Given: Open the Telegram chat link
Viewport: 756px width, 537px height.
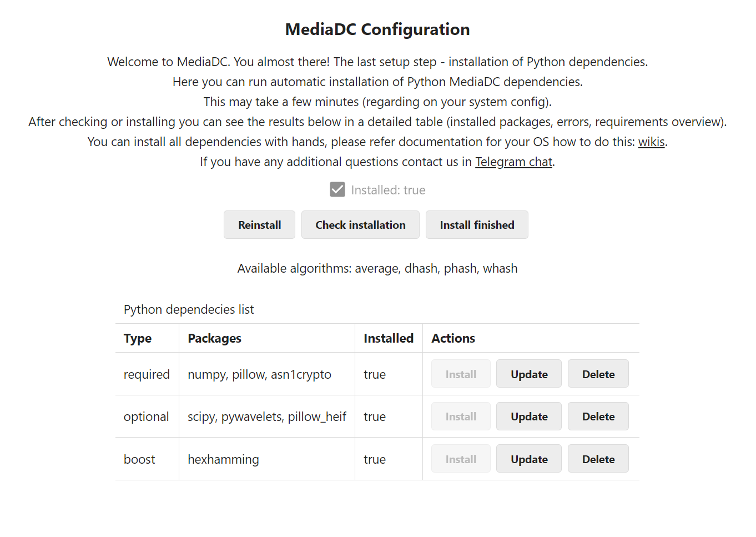Looking at the screenshot, I should pyautogui.click(x=513, y=162).
